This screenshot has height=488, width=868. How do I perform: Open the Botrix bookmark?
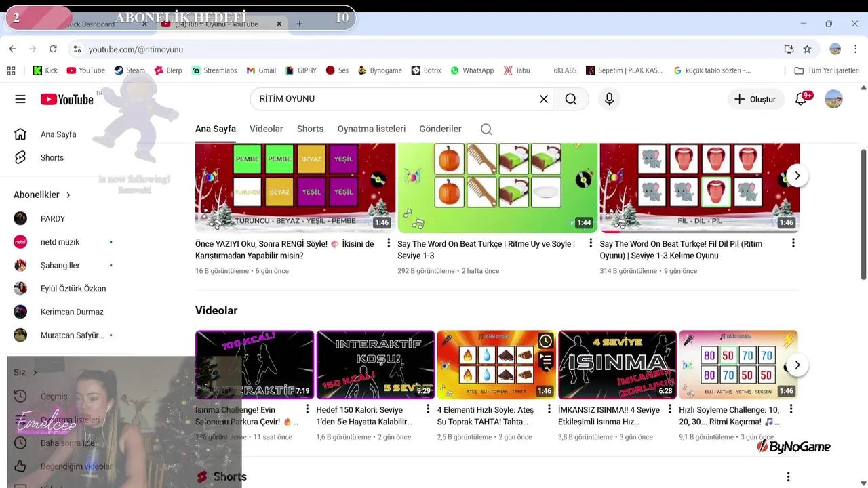427,70
